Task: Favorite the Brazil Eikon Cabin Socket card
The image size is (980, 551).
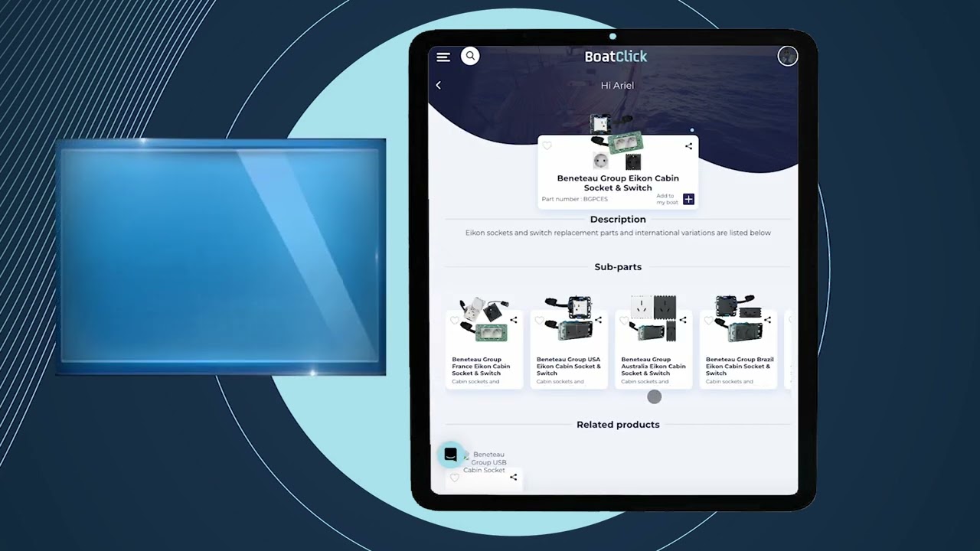Action: coord(708,320)
